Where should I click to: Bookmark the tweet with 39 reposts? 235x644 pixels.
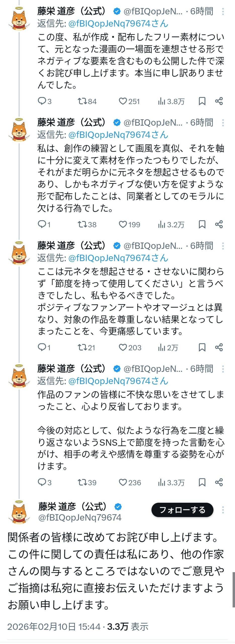[202, 482]
